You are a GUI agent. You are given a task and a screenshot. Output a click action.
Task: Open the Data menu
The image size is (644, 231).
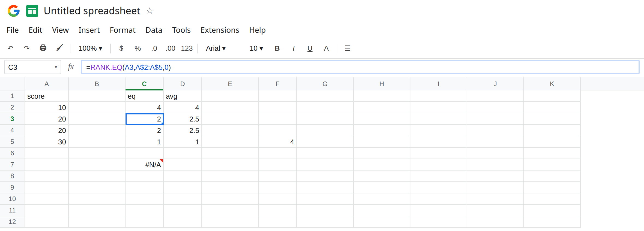point(154,30)
